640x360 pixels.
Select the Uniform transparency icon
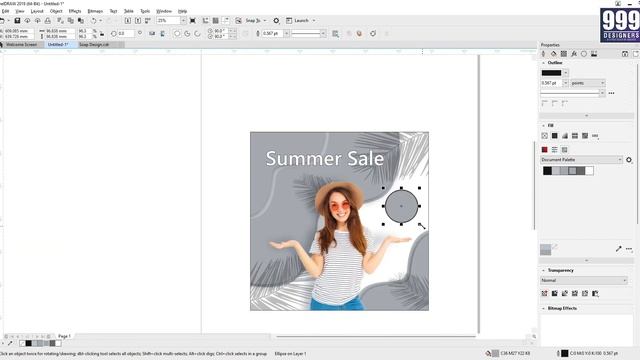click(x=555, y=293)
